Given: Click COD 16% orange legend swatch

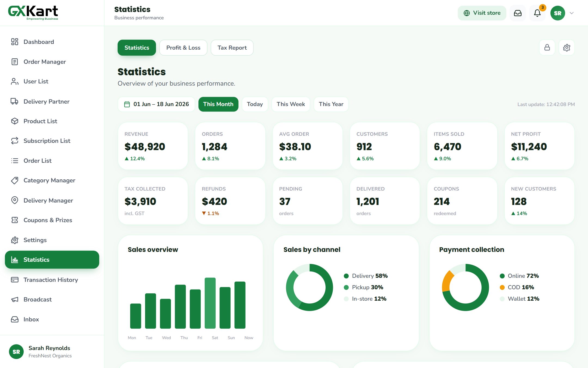Looking at the screenshot, I should 502,287.
